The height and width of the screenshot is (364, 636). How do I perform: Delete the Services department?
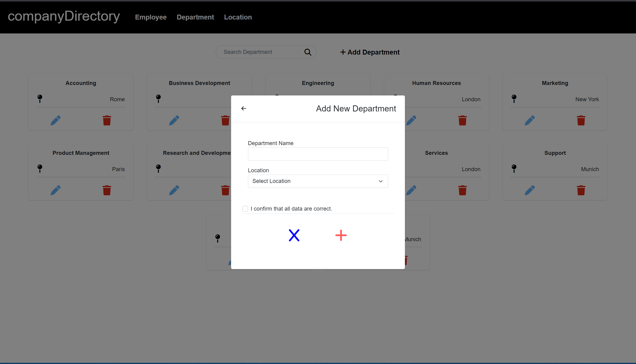pyautogui.click(x=462, y=190)
